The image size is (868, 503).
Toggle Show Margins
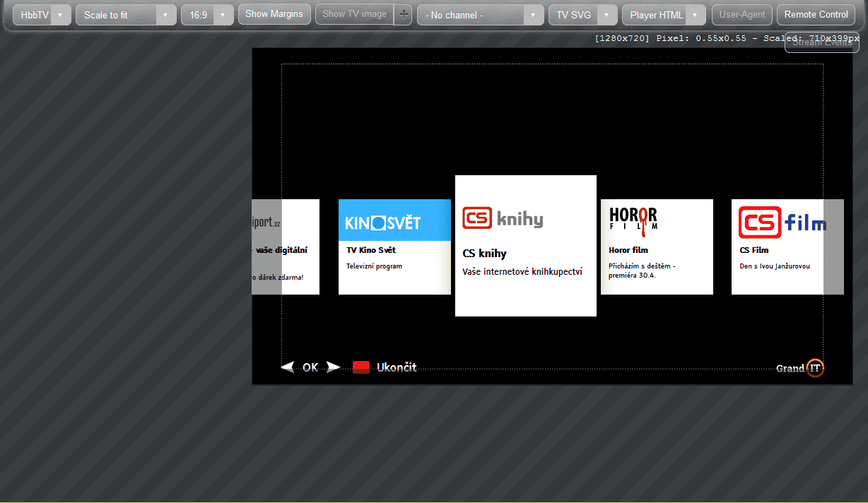(274, 14)
